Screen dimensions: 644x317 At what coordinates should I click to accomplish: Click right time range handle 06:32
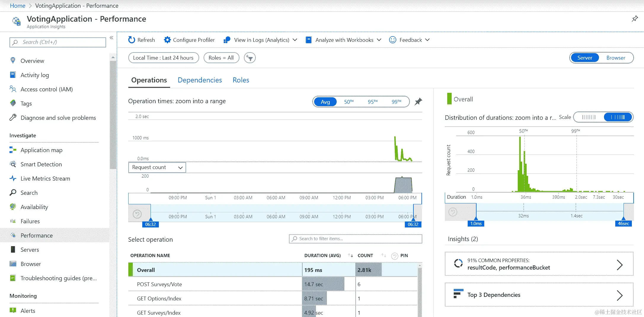(413, 224)
